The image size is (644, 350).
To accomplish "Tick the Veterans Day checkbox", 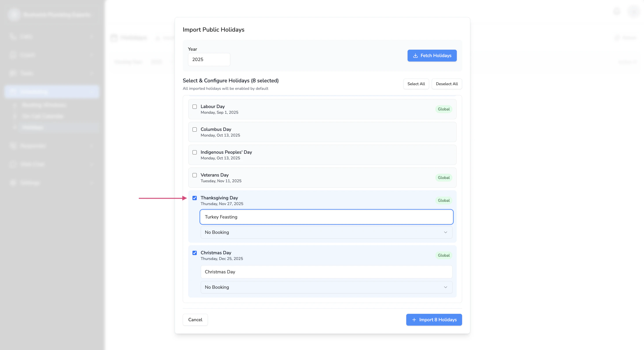I will 194,175.
